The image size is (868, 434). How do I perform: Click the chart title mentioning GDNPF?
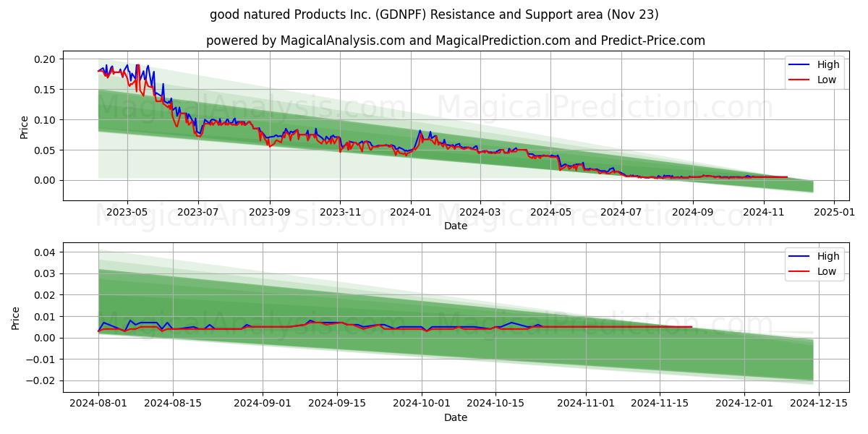[x=434, y=14]
